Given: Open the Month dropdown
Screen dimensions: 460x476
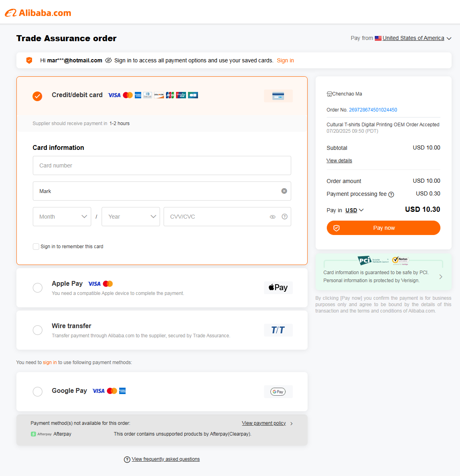Looking at the screenshot, I should [62, 217].
